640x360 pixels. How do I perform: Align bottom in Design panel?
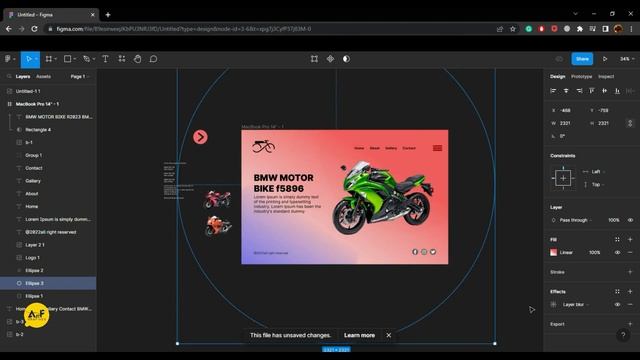click(x=618, y=91)
